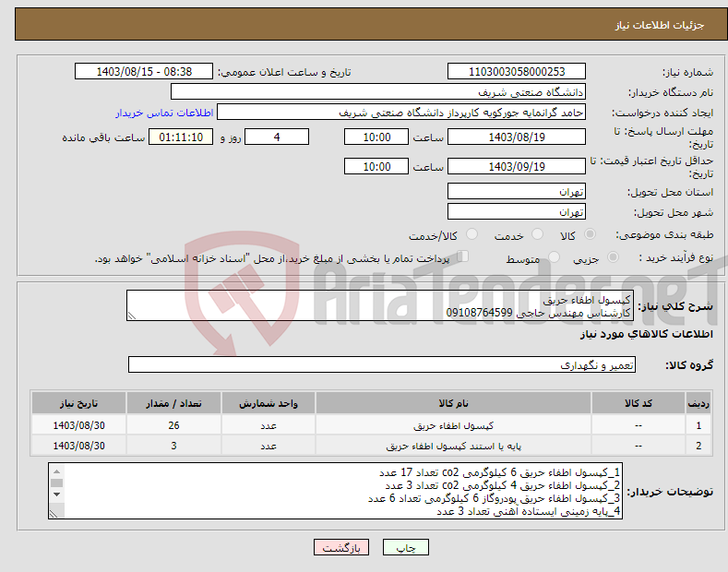Select the پایه یا استند کپسول cell

pos(453,446)
